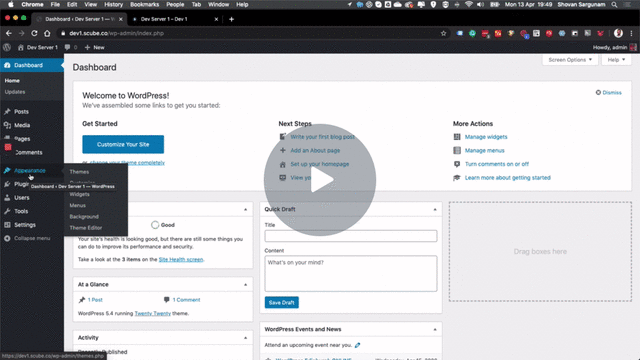
Task: Click the Quick Draft Title field
Action: point(351,236)
